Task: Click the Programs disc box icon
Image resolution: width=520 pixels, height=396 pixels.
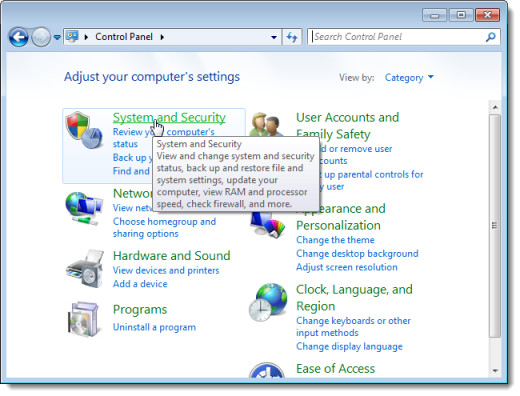Action: (83, 319)
